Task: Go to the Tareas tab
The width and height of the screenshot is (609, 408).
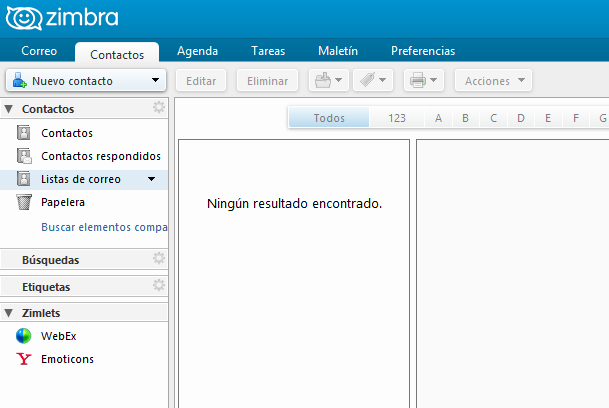Action: tap(268, 51)
